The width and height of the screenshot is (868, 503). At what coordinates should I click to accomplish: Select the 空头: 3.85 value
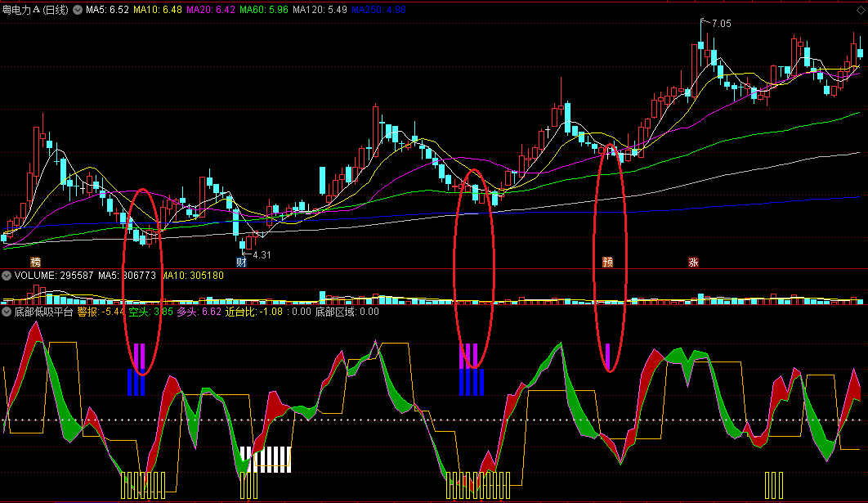point(151,312)
